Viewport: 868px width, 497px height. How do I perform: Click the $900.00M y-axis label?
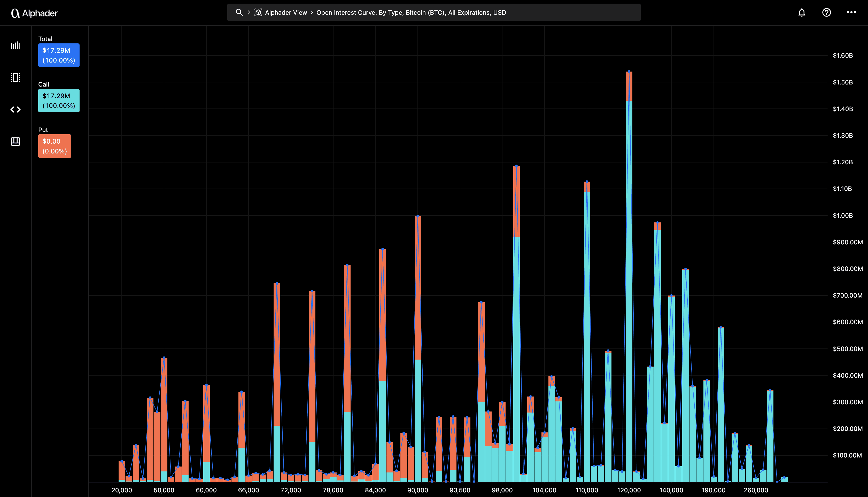[848, 242]
